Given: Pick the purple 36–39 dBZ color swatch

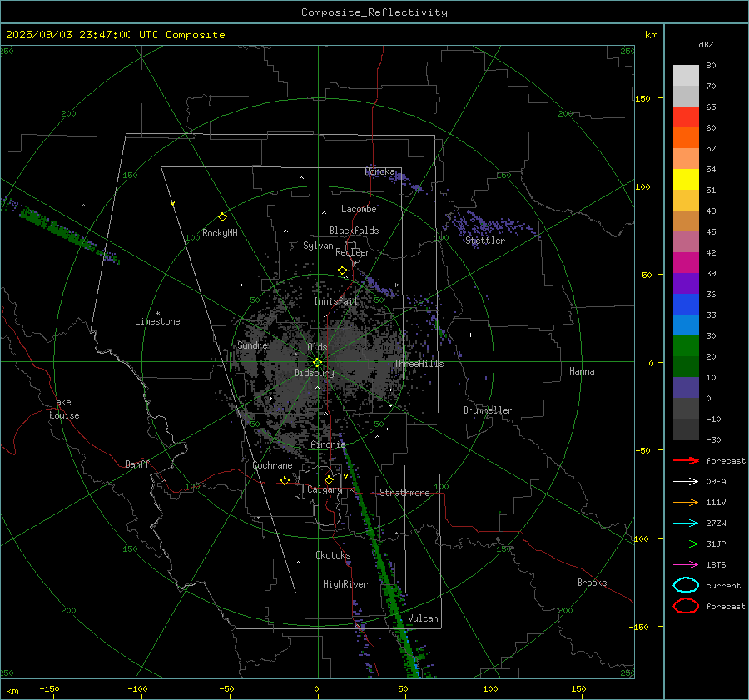Looking at the screenshot, I should [686, 283].
